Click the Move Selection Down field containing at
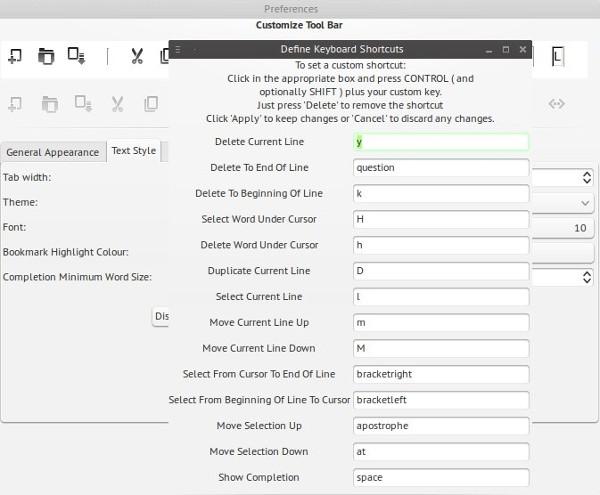This screenshot has height=495, width=600. (x=441, y=452)
